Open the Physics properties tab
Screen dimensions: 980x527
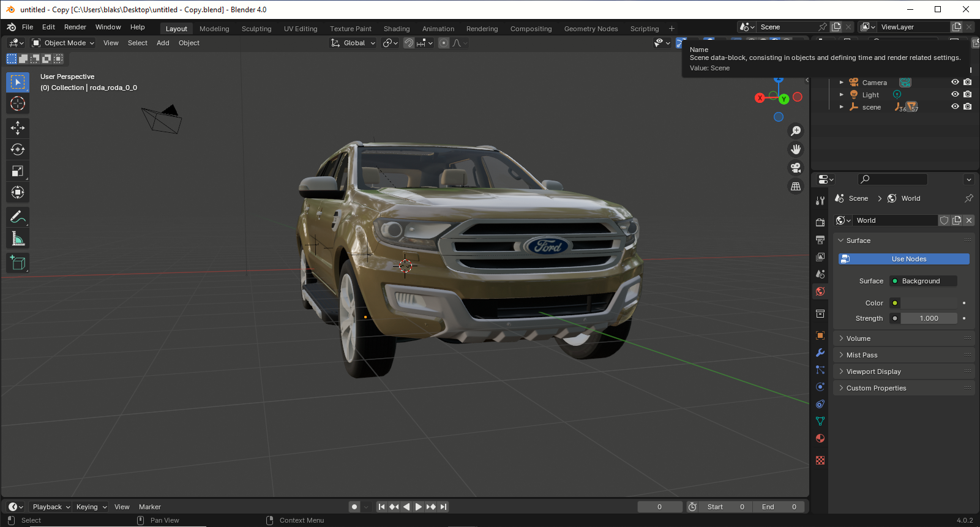(820, 387)
